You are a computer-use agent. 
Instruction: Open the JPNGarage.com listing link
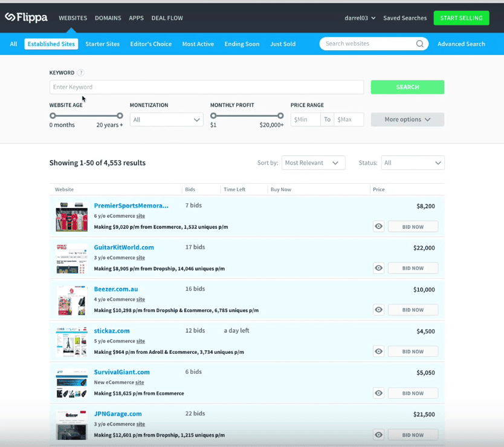(118, 414)
